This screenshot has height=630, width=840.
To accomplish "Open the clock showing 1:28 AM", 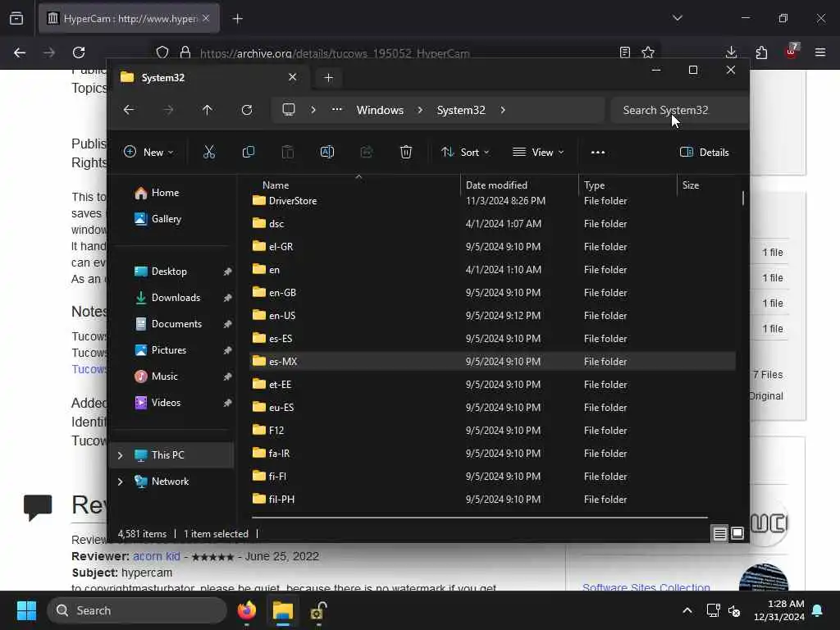I will tap(779, 610).
